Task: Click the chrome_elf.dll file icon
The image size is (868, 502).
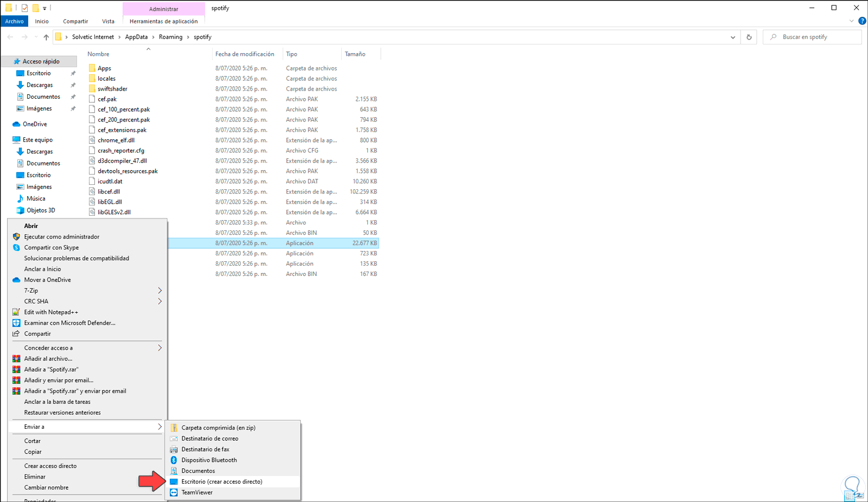Action: coord(92,140)
